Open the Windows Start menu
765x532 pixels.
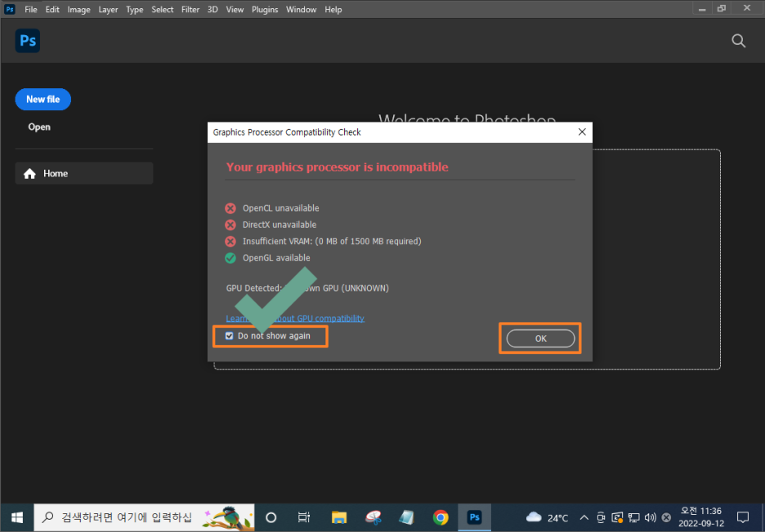tap(17, 517)
